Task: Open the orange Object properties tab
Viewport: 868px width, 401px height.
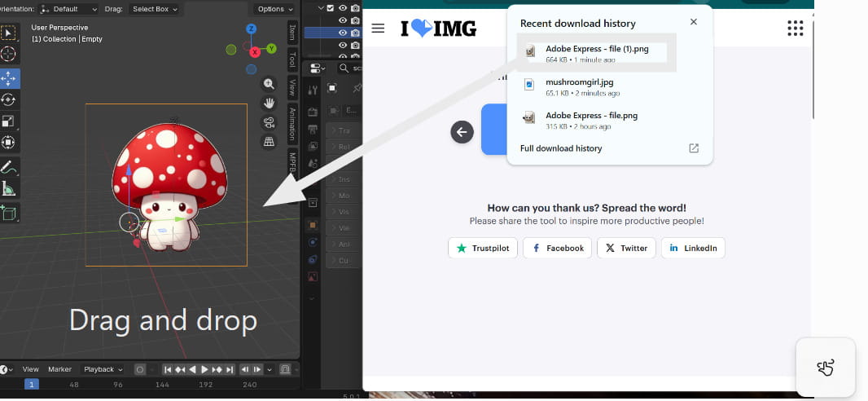Action: coord(313,225)
